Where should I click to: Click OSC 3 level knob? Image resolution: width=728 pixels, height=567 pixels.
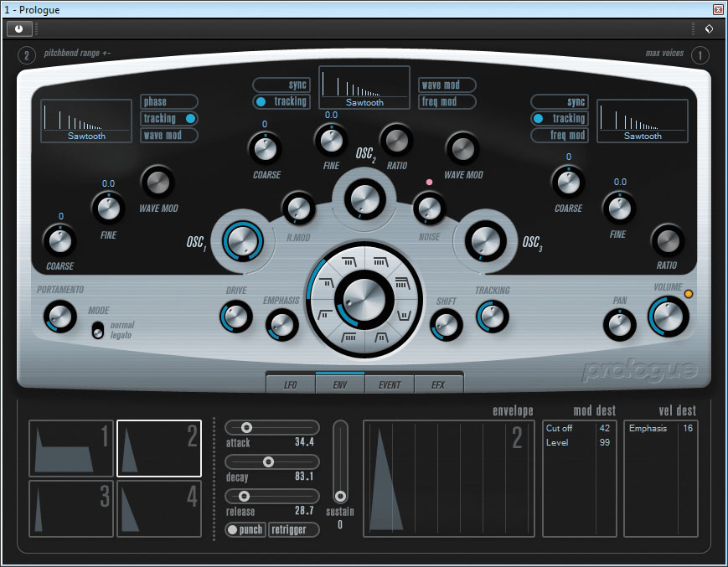click(x=486, y=241)
